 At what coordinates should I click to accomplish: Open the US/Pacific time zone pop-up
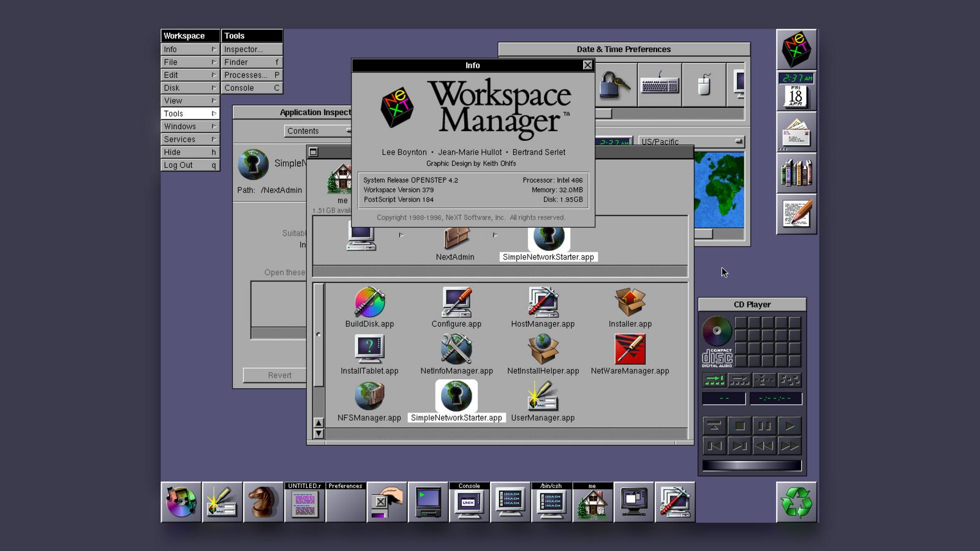(x=691, y=141)
